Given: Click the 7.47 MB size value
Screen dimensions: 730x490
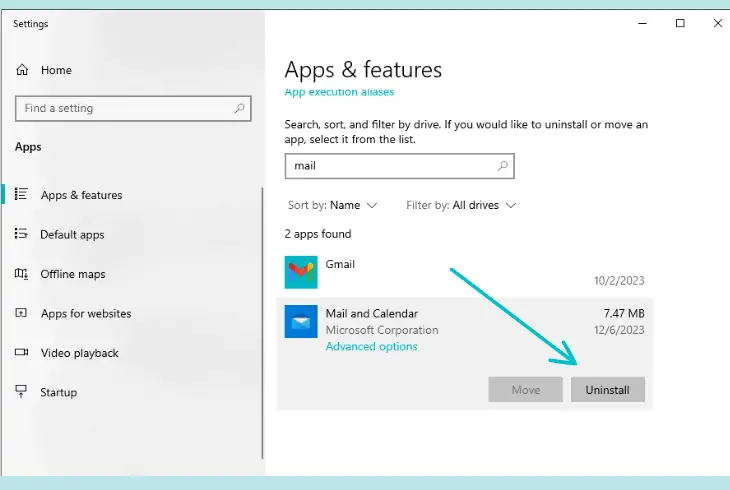Looking at the screenshot, I should 624,313.
